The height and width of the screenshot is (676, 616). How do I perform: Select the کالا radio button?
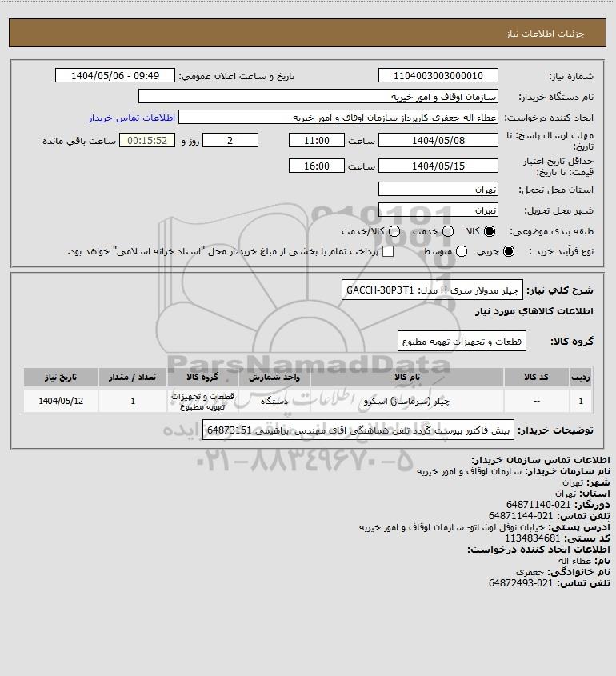pyautogui.click(x=490, y=231)
